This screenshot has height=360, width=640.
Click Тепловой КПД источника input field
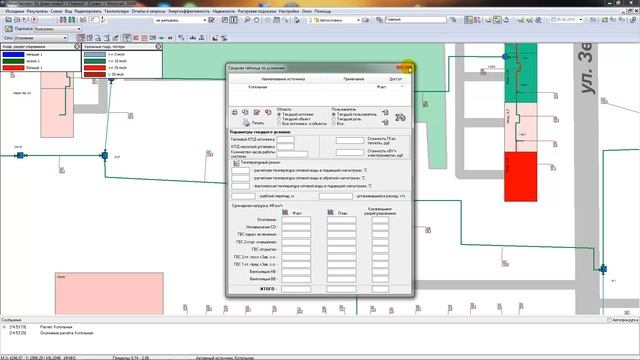pos(285,140)
